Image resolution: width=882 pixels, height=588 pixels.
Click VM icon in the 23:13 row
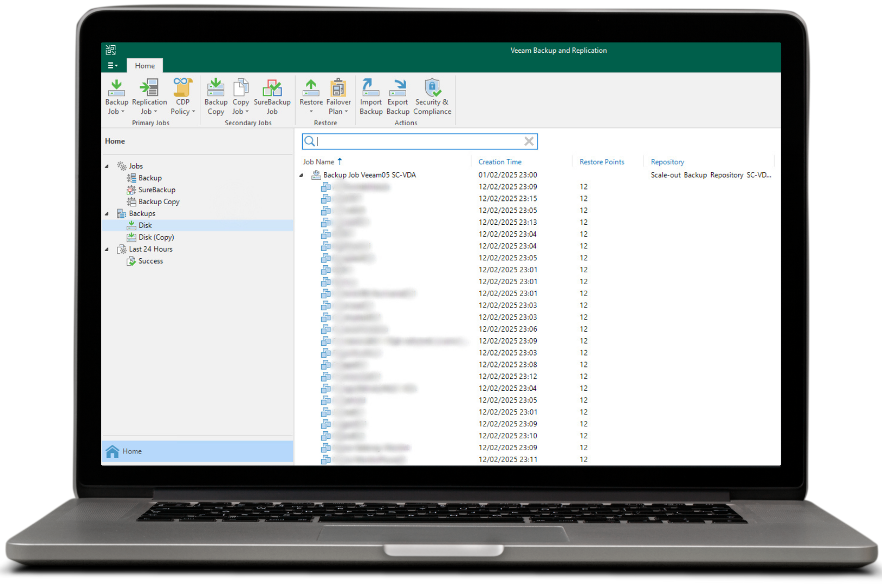[x=326, y=223]
